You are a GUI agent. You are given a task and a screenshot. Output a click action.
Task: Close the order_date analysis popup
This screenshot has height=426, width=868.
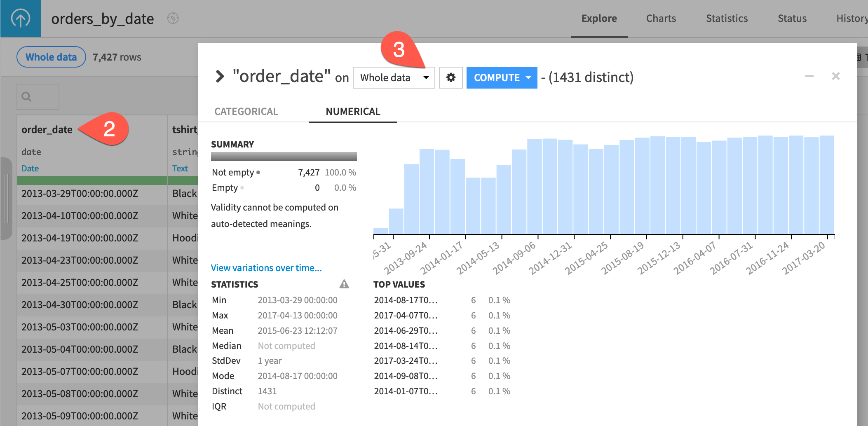click(836, 76)
